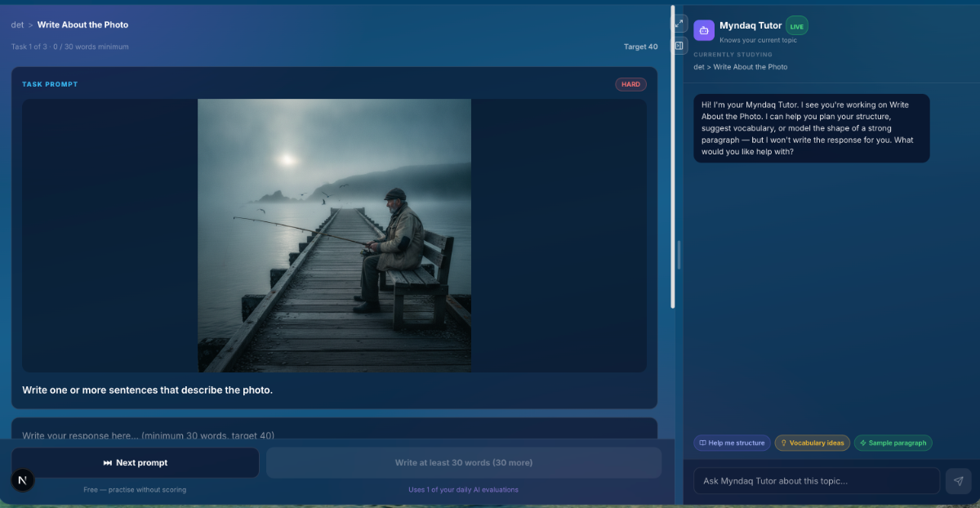Click the task pane vertical scrollbar
Screen dimensions: 980x508
click(673, 157)
